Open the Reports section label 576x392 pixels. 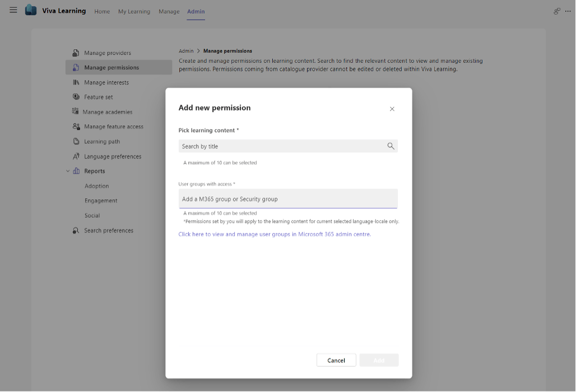point(94,171)
